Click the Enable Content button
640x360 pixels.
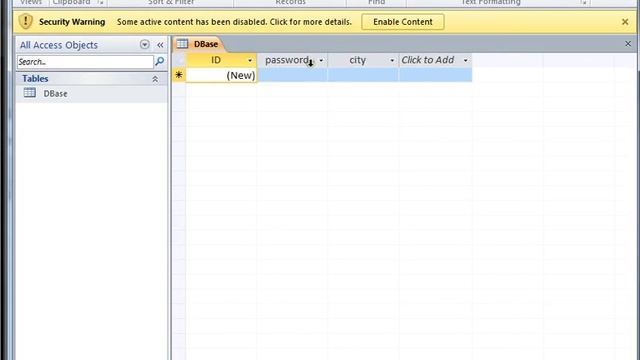(402, 22)
